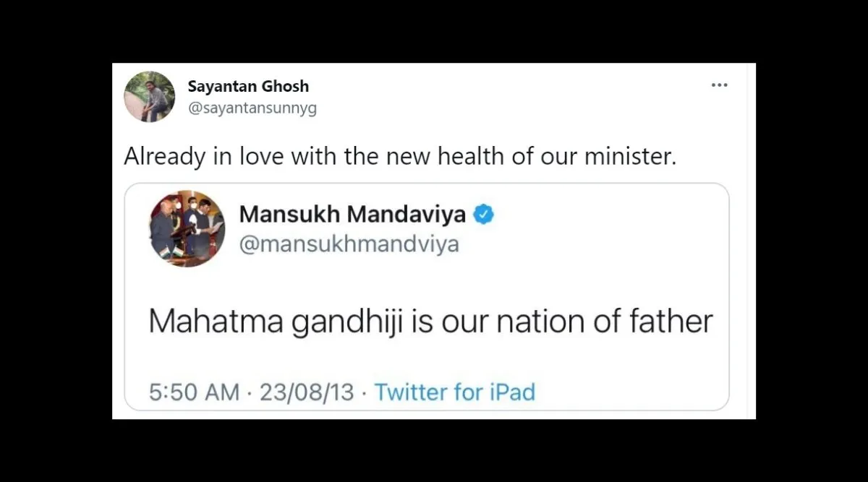Click the Mansukh Mandaviya name in quoted tweet
The height and width of the screenshot is (482, 868).
[352, 215]
